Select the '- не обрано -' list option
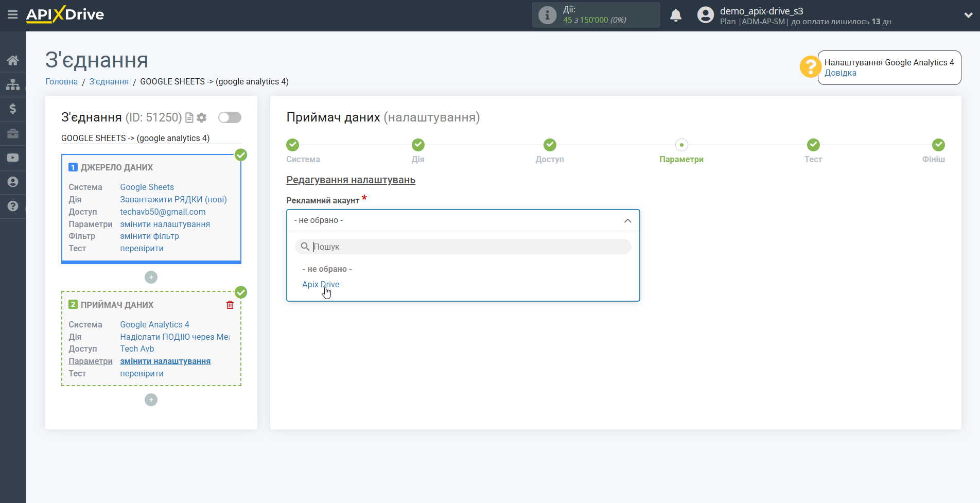980x503 pixels. pyautogui.click(x=327, y=269)
